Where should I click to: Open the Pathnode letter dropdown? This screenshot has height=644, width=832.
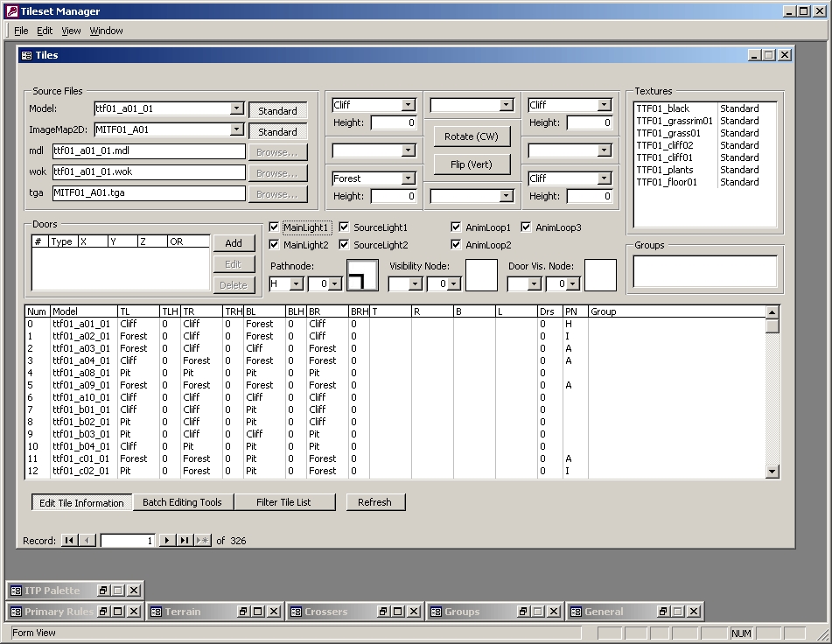[x=296, y=284]
